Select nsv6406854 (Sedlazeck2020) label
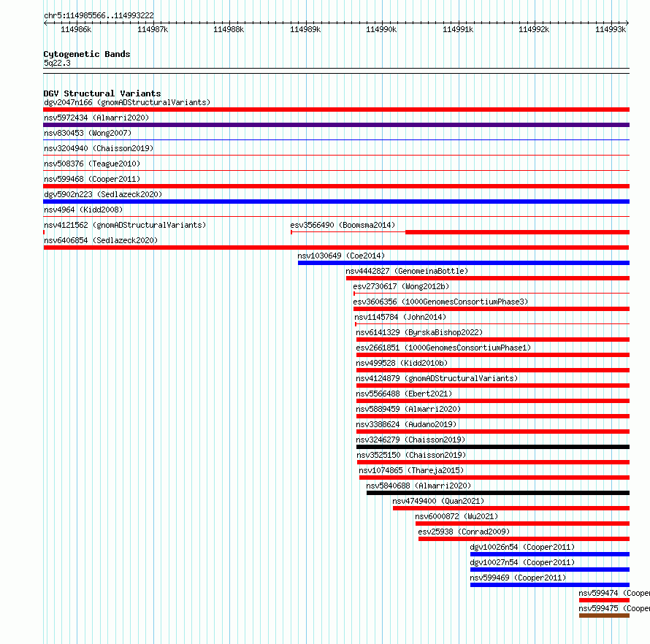Screen dimensions: 650x644 coord(101,240)
